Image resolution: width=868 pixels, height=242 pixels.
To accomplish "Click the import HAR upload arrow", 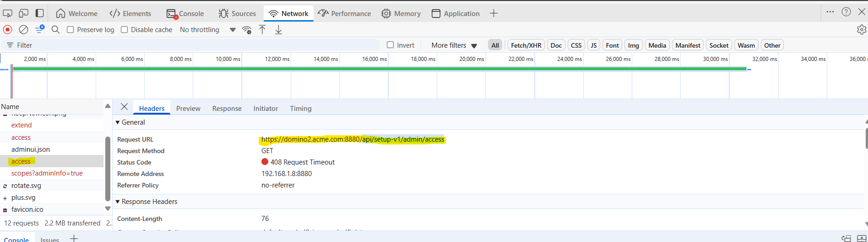I will point(262,30).
